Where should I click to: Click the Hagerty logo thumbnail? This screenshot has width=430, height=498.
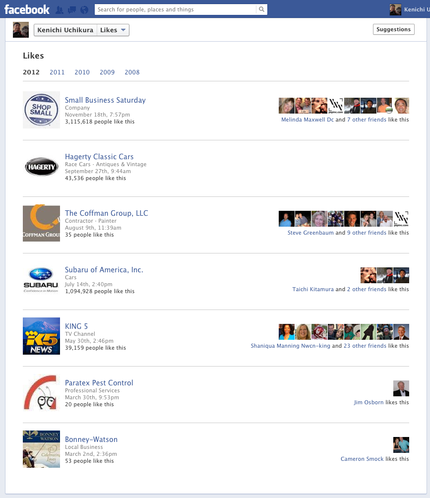coord(41,166)
